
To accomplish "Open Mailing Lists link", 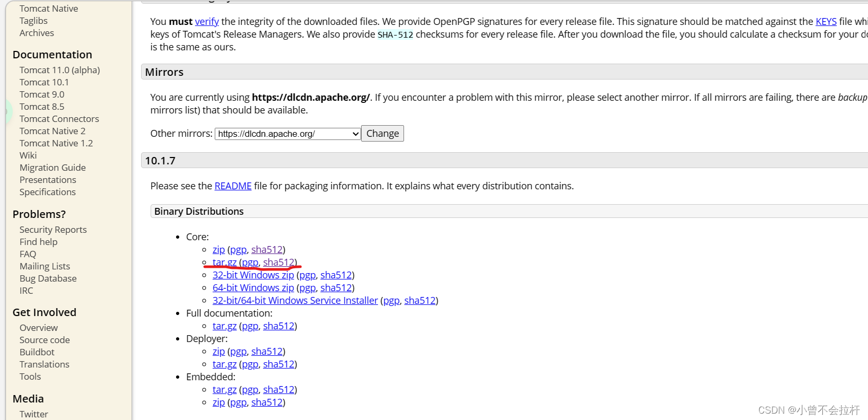I will click(x=45, y=266).
